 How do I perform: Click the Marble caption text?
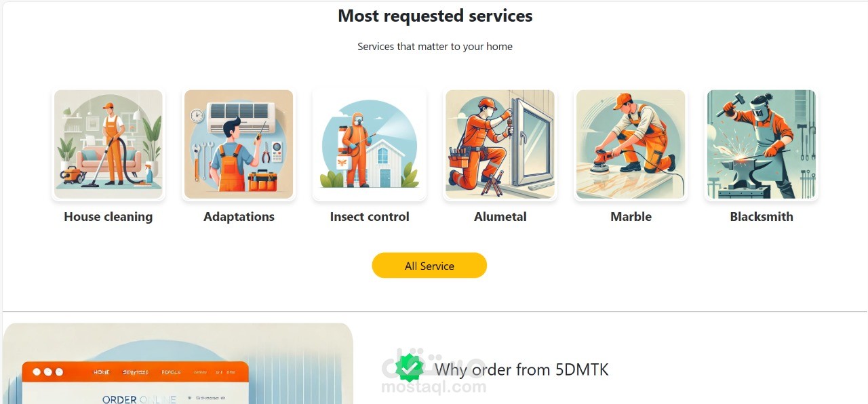click(x=631, y=217)
